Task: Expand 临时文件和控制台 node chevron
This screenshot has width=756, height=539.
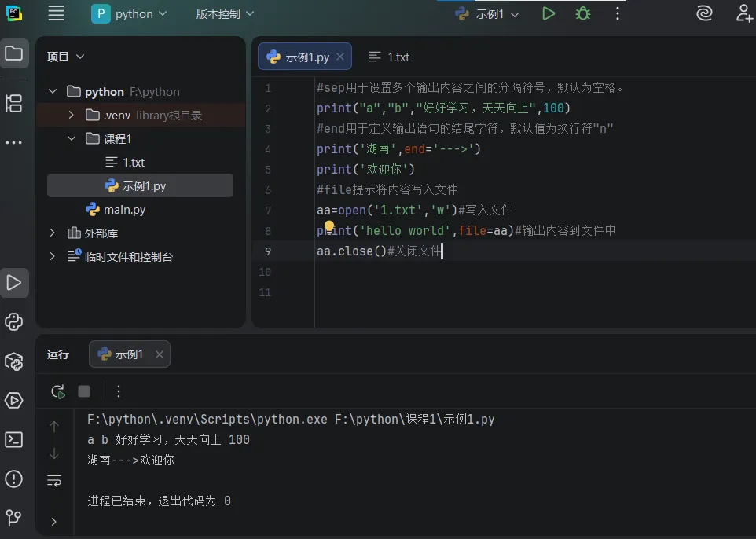Action: pyautogui.click(x=53, y=256)
